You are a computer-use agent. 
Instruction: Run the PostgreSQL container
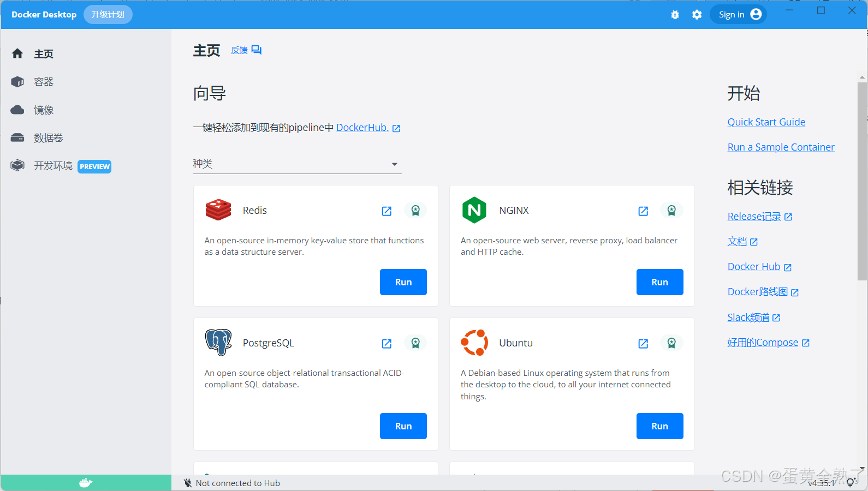(403, 426)
